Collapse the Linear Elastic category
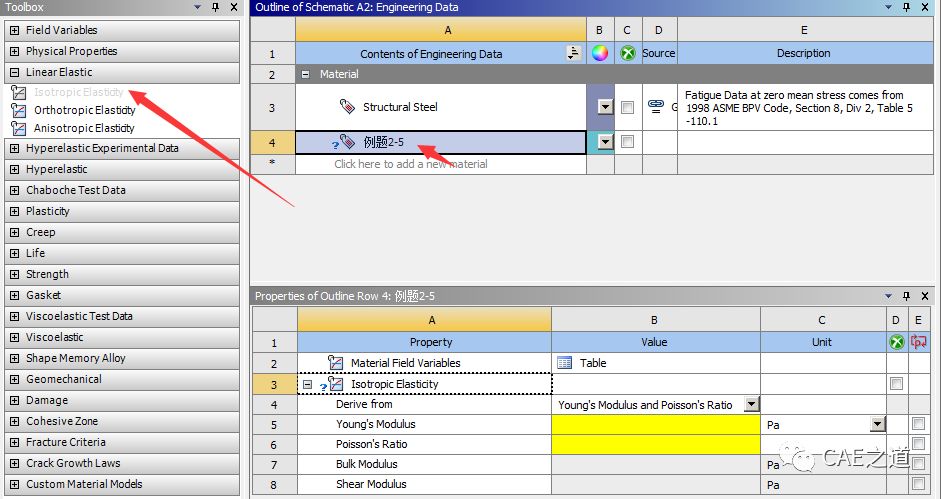 coord(14,72)
